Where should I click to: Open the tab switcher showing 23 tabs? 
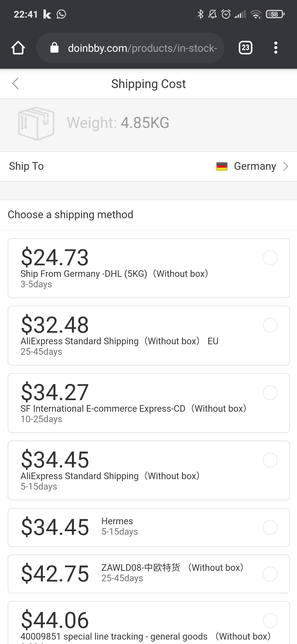click(x=245, y=48)
